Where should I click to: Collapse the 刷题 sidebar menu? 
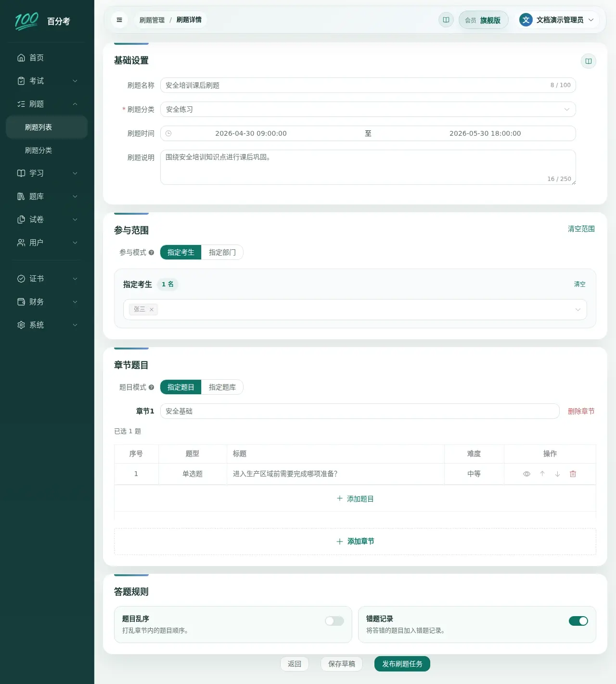click(47, 104)
